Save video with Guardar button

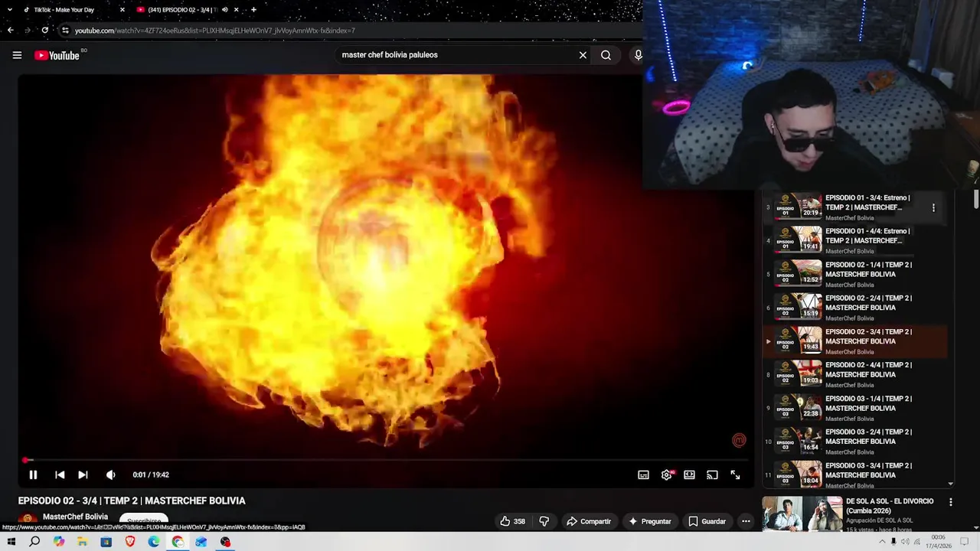tap(706, 521)
